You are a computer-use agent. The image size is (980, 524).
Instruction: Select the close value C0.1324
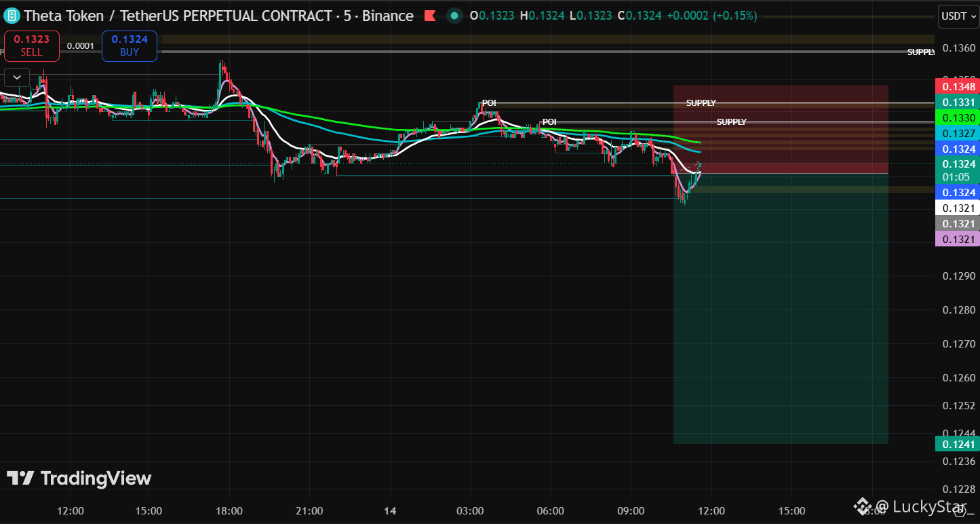[639, 16]
